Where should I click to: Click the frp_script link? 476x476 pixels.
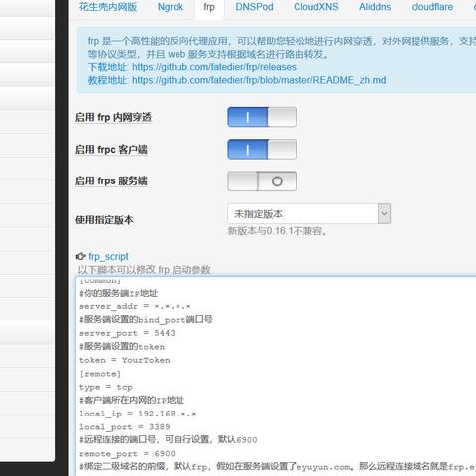click(108, 256)
